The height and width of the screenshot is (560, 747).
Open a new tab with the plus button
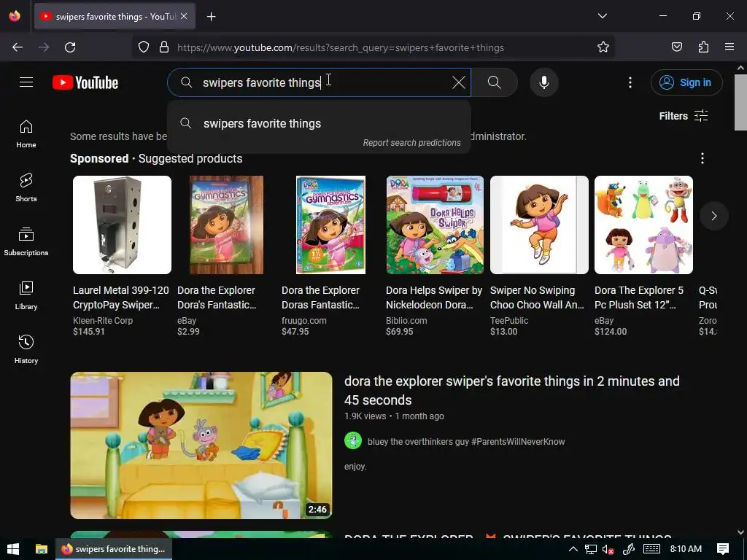pos(211,17)
